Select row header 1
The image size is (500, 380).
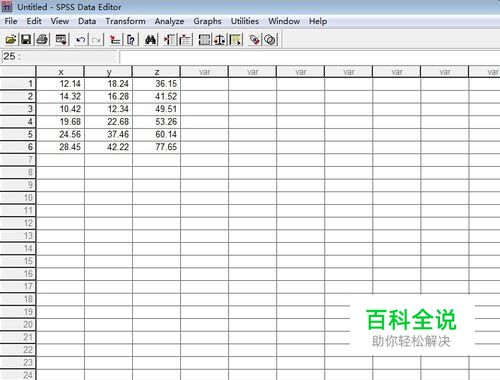[18, 84]
